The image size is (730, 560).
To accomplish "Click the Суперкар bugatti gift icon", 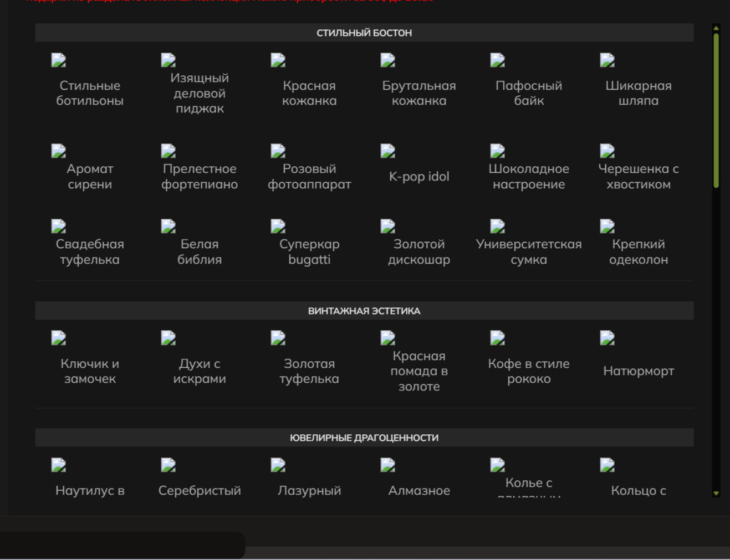I will [278, 227].
